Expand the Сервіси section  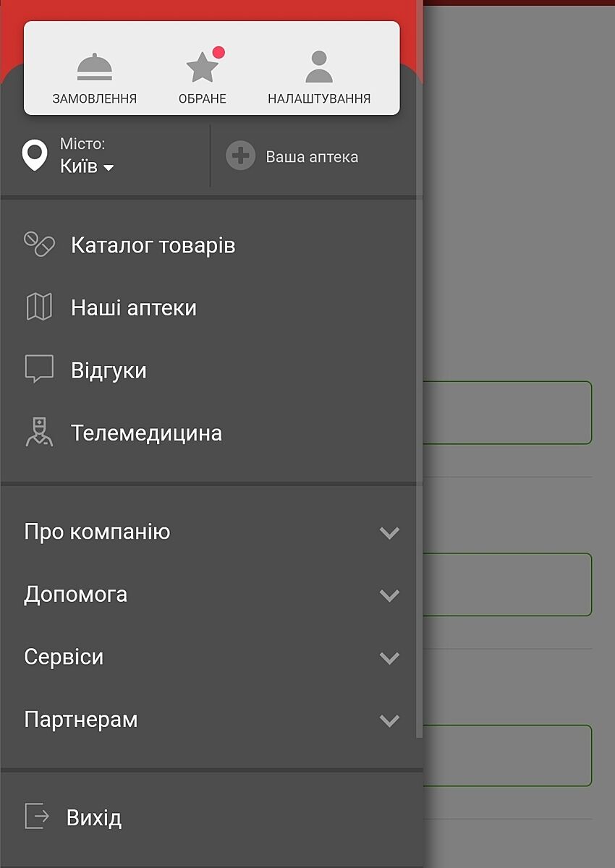tap(389, 658)
